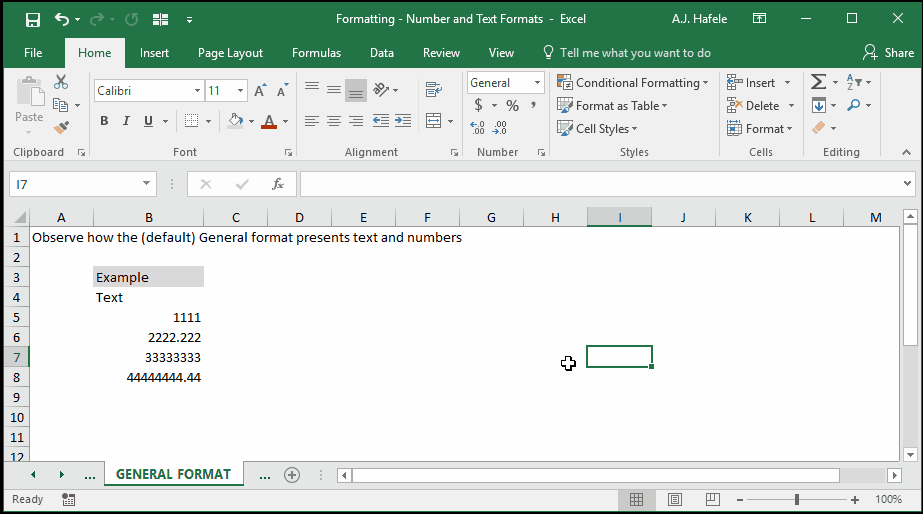Screen dimensions: 923x514
Task: Apply the red font color
Action: point(269,121)
